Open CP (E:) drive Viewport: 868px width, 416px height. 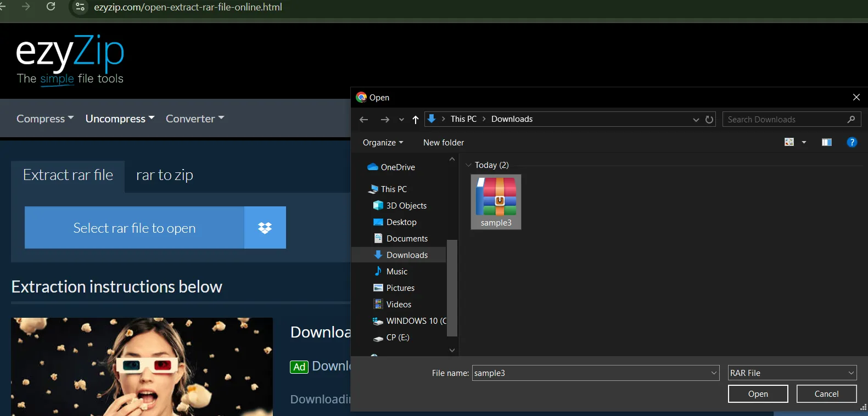click(391, 337)
